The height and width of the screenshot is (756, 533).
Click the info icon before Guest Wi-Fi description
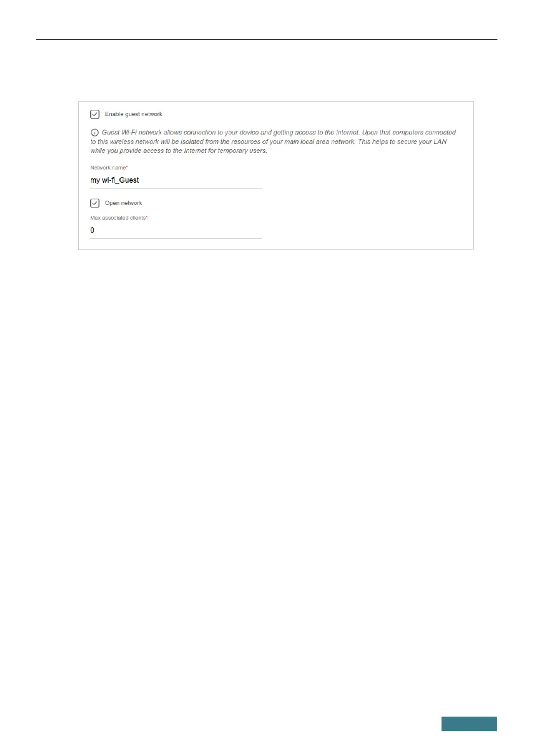tap(95, 132)
